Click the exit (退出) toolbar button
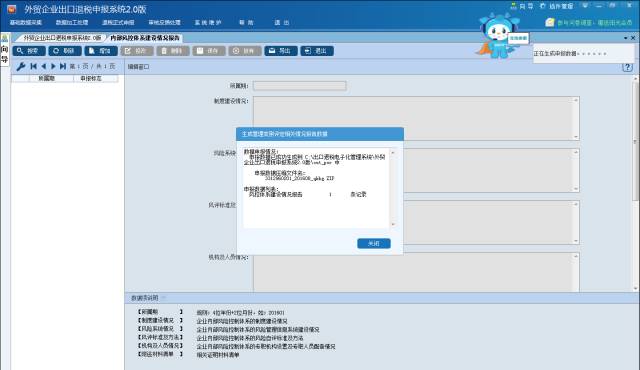Screen dimensions: 640x370 pyautogui.click(x=317, y=51)
